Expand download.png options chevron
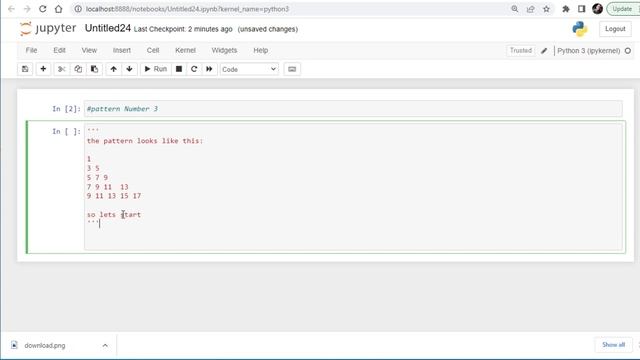The image size is (640, 360). click(105, 345)
